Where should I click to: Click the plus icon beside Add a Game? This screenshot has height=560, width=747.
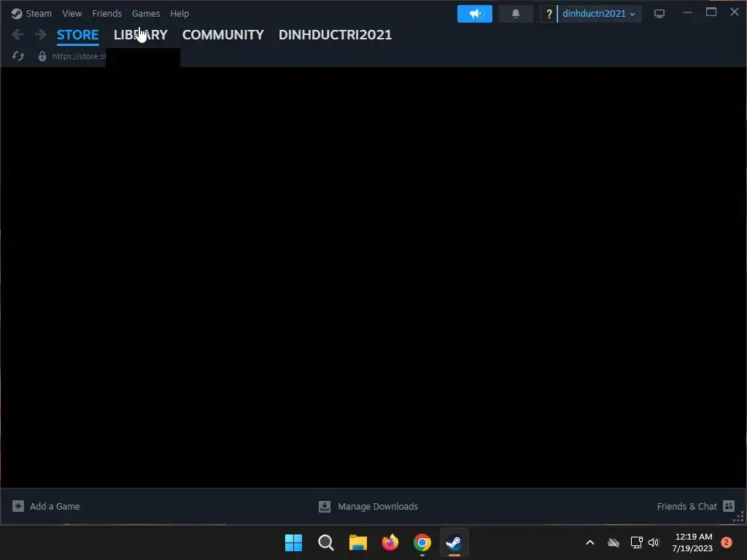[x=18, y=506]
